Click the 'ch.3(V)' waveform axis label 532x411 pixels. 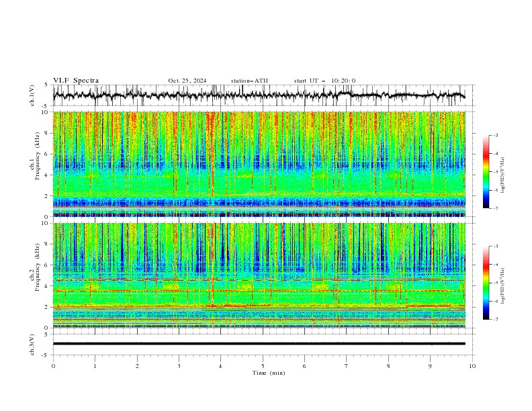click(32, 345)
